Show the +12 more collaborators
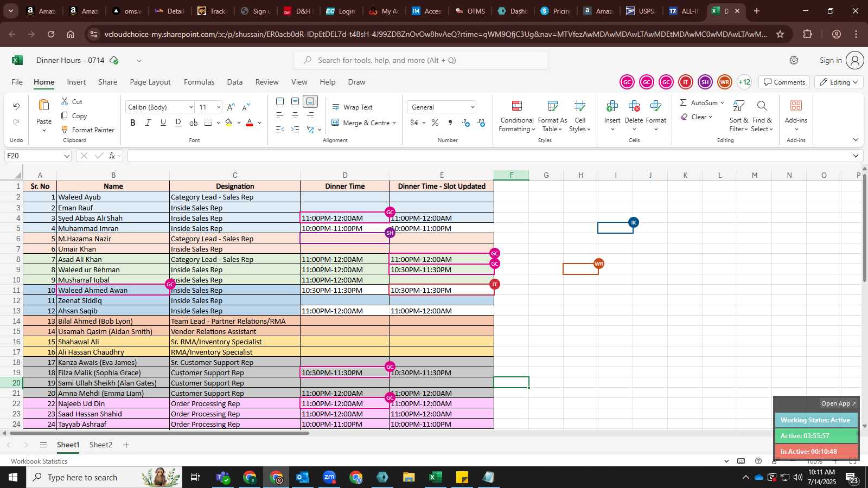Image resolution: width=868 pixels, height=488 pixels. pos(744,82)
